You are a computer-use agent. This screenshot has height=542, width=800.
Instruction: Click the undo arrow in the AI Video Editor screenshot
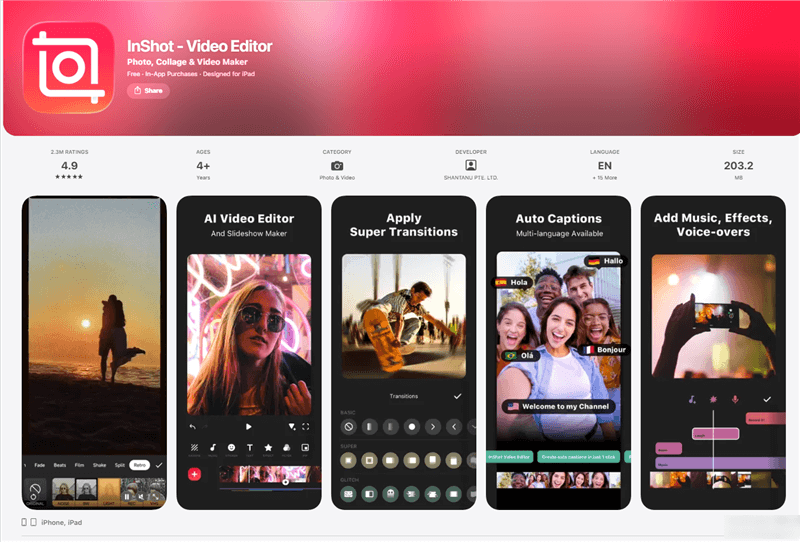click(192, 427)
